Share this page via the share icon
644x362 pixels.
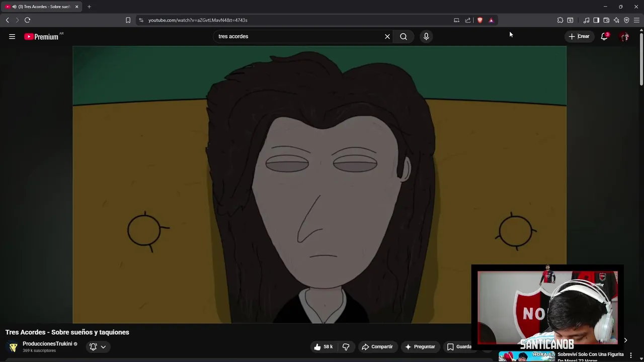pyautogui.click(x=468, y=20)
